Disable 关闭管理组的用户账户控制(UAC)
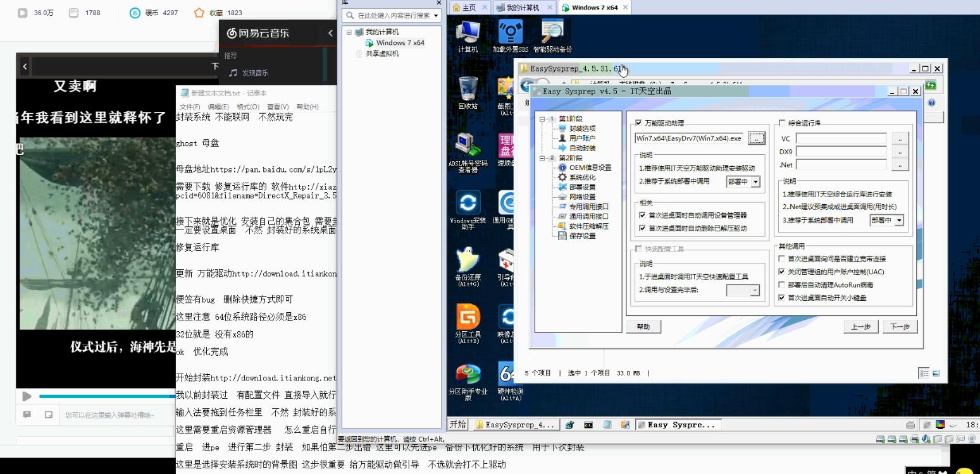The height and width of the screenshot is (474, 980). click(x=783, y=271)
